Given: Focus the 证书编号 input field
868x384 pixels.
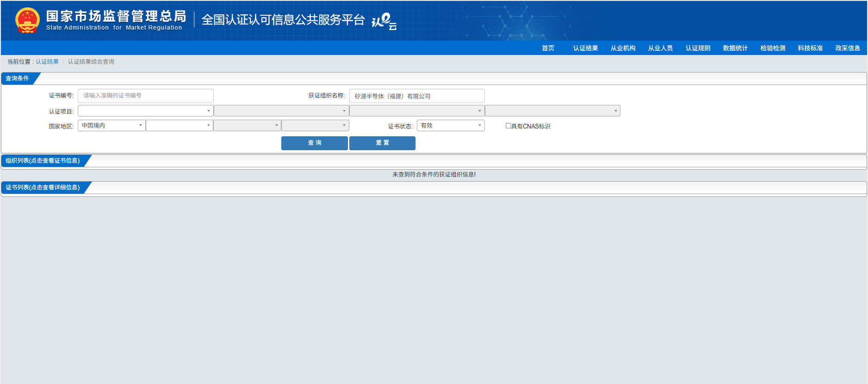Looking at the screenshot, I should pos(145,96).
